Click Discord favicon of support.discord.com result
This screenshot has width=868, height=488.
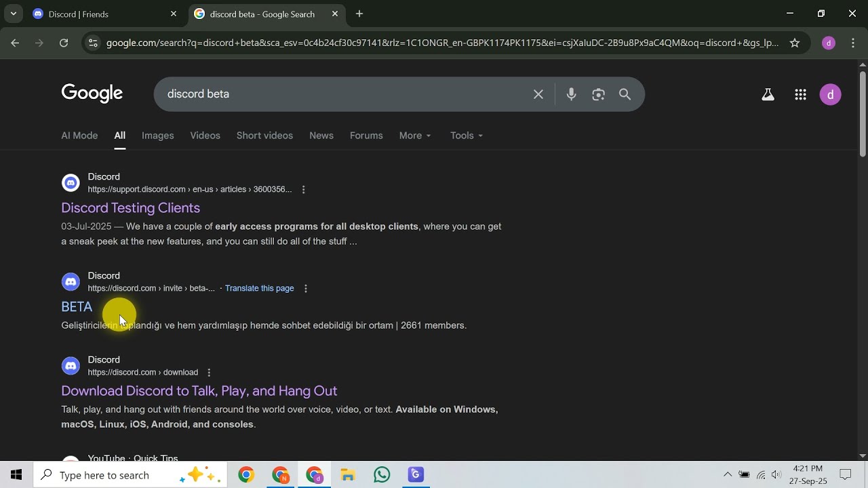coord(71,183)
